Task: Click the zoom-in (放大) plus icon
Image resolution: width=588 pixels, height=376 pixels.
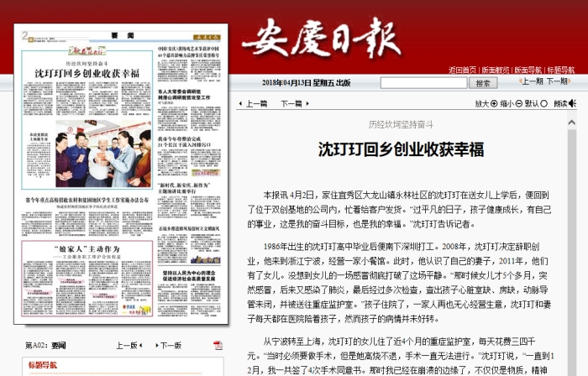Action: pyautogui.click(x=492, y=104)
